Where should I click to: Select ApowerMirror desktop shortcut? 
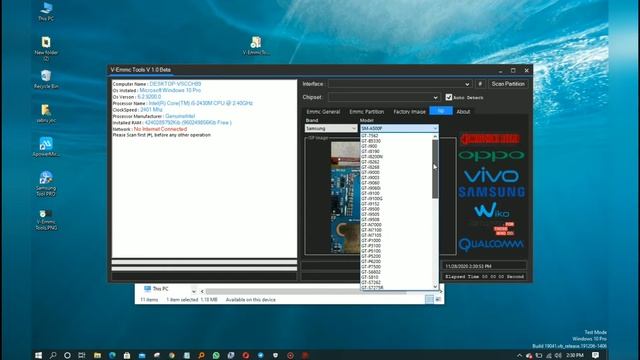(46, 147)
